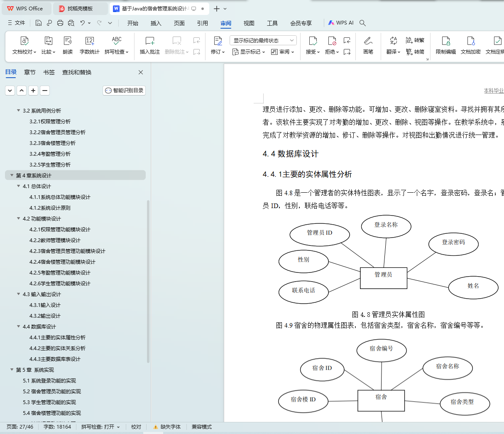The height and width of the screenshot is (434, 504).
Task: Click 插入批注 insert comment icon
Action: click(150, 41)
